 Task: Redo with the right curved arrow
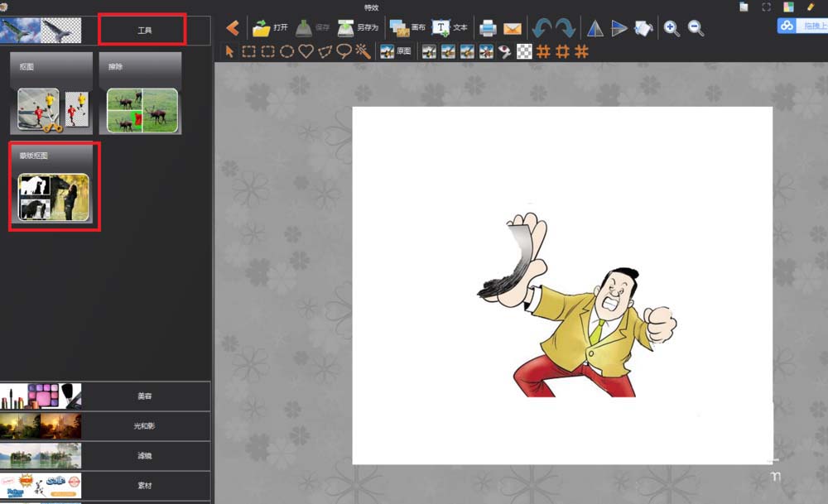(x=566, y=28)
